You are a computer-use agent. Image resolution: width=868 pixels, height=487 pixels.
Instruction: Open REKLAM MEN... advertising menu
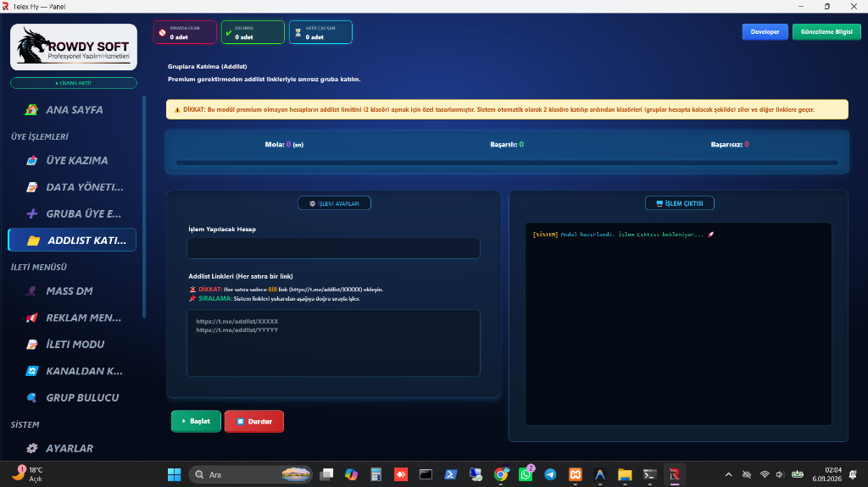[72, 318]
